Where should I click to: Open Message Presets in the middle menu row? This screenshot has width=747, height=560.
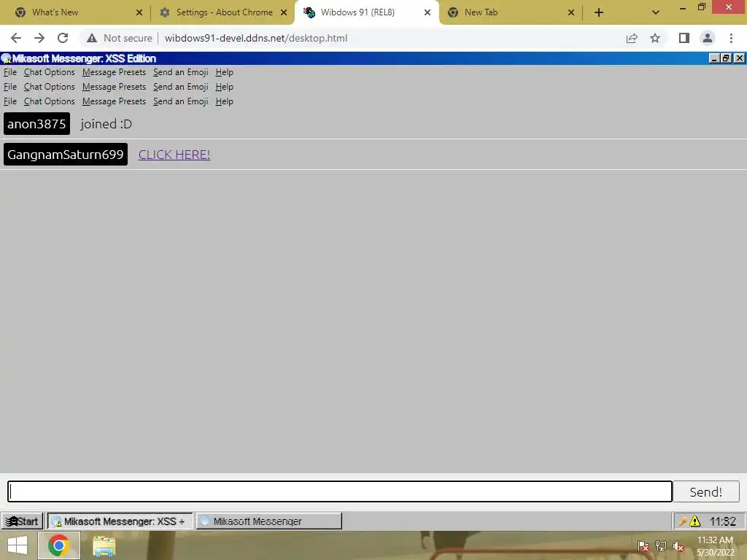(114, 87)
